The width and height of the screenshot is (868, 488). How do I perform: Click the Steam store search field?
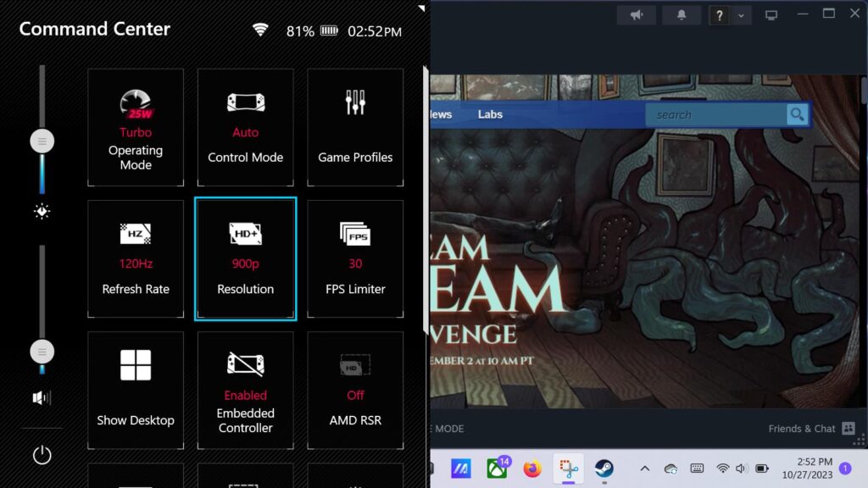717,114
